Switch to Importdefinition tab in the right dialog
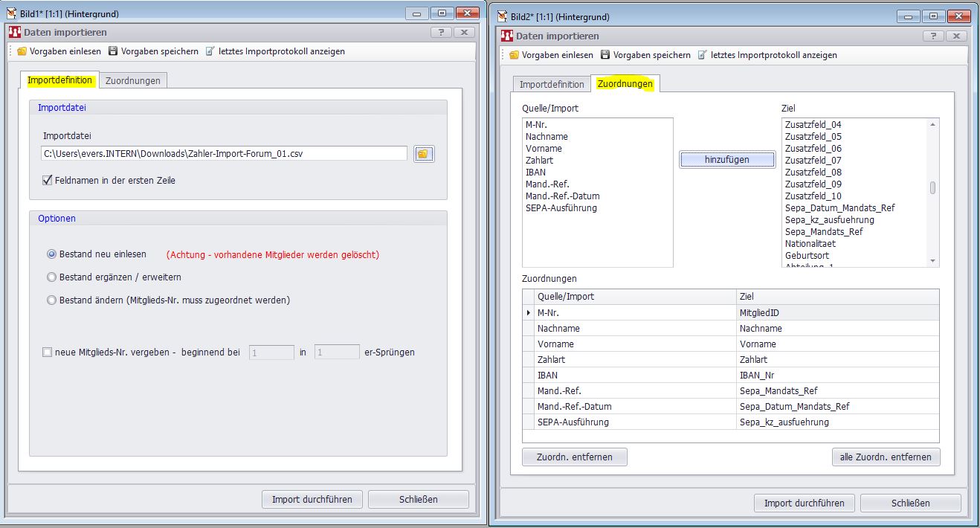 pyautogui.click(x=552, y=84)
